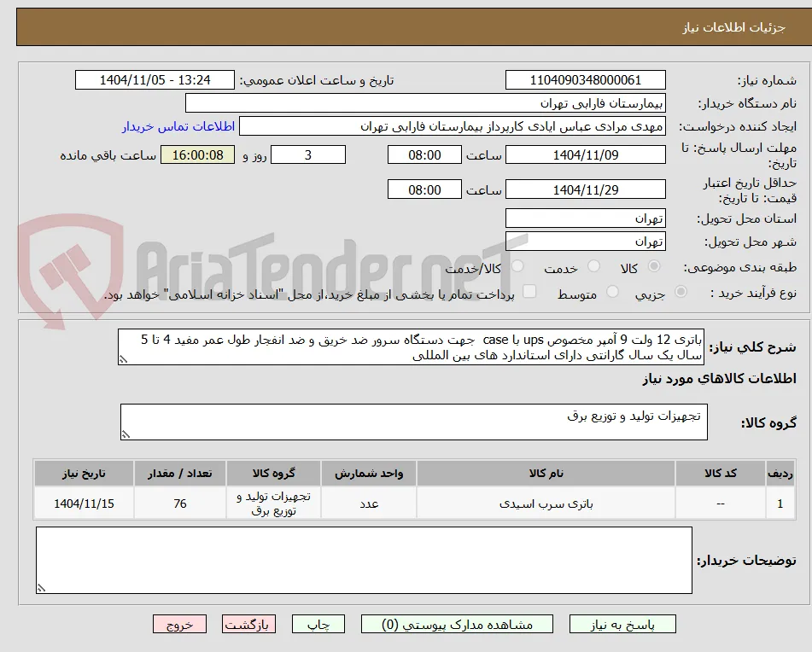This screenshot has height=652, width=812.
Task: Select the کالا radio button
Action: click(654, 266)
